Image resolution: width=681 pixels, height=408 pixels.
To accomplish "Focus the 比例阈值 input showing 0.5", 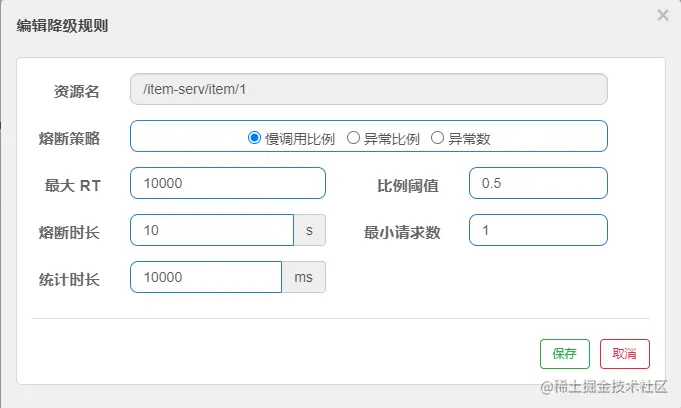I will click(538, 183).
